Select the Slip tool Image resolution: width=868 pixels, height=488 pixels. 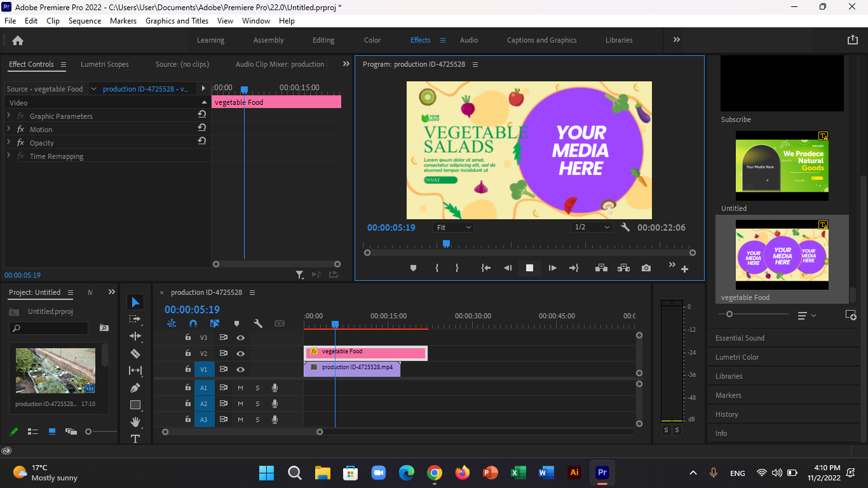point(135,370)
